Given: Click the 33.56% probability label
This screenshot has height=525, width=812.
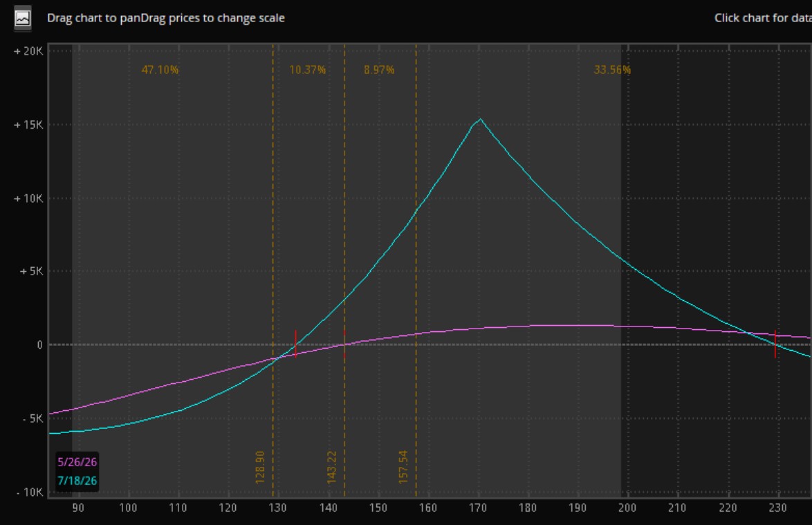Looking at the screenshot, I should point(612,70).
